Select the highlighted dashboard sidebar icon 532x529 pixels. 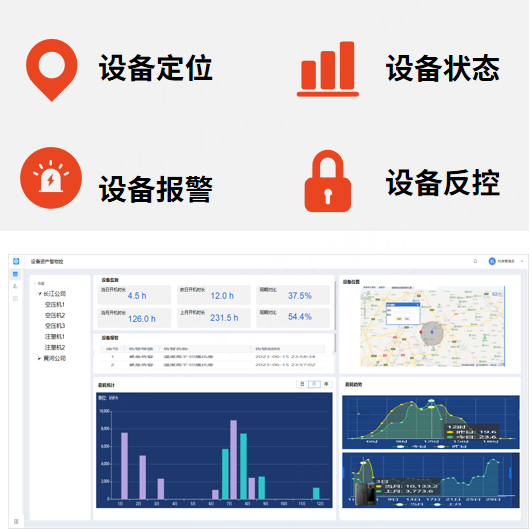tap(16, 274)
